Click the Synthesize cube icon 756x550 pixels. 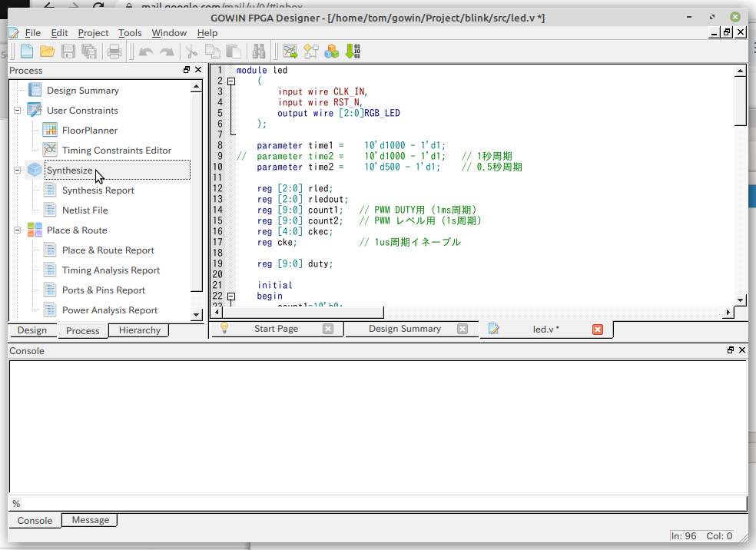coord(35,170)
